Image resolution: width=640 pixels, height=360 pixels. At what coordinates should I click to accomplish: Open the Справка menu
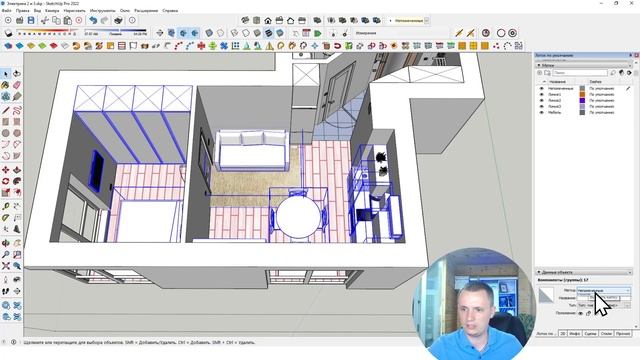click(170, 11)
